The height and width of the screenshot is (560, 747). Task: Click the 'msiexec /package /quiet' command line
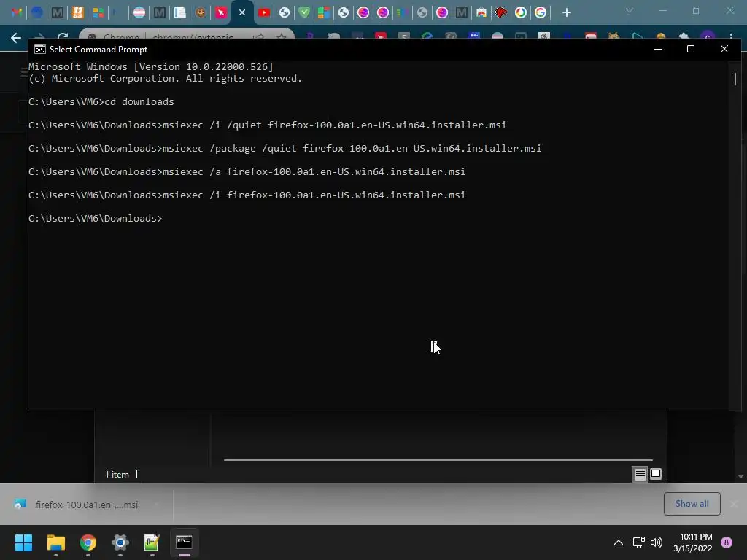tap(285, 149)
